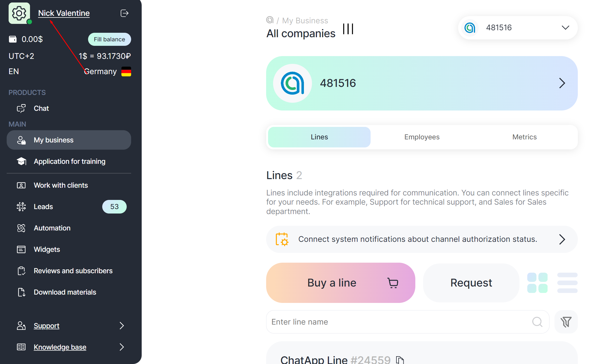Click the search magnifier in line name field

pyautogui.click(x=537, y=322)
